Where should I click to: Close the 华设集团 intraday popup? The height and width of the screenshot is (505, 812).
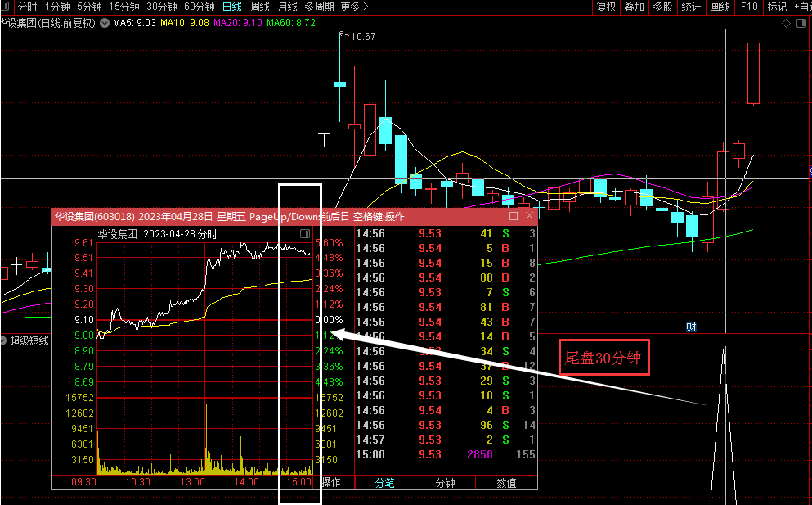(x=529, y=216)
